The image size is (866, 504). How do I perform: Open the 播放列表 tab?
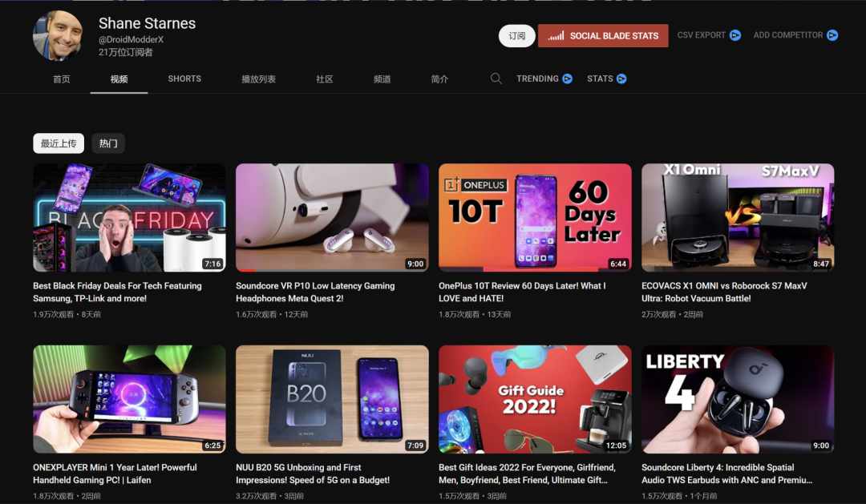coord(258,79)
